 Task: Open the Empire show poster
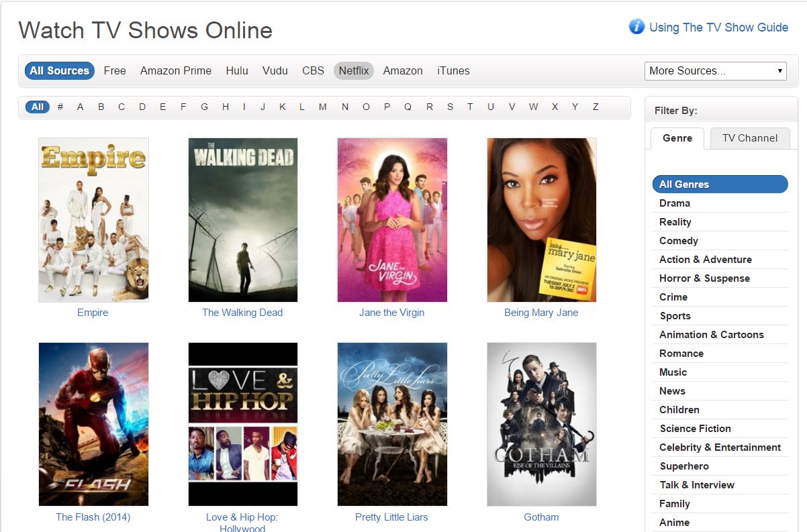tap(93, 220)
